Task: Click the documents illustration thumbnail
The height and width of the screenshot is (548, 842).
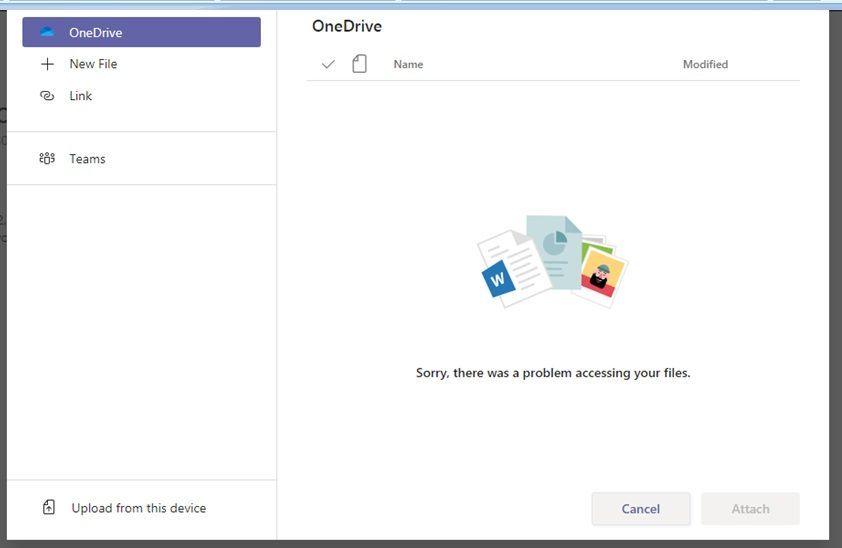Action: click(x=553, y=262)
